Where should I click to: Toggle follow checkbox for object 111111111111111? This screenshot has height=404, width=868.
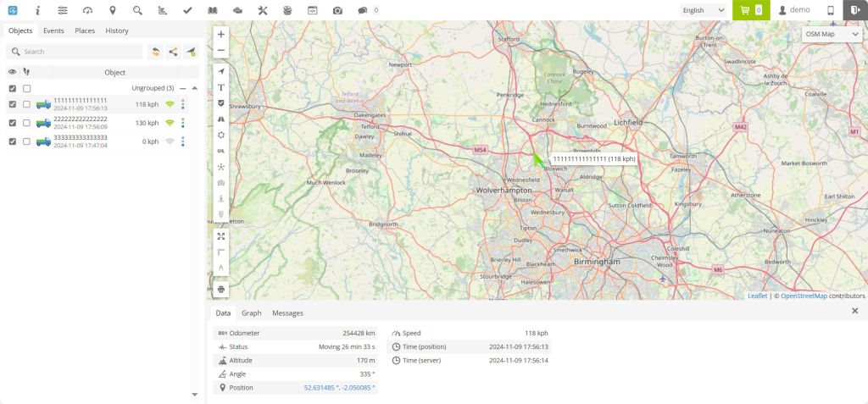27,105
